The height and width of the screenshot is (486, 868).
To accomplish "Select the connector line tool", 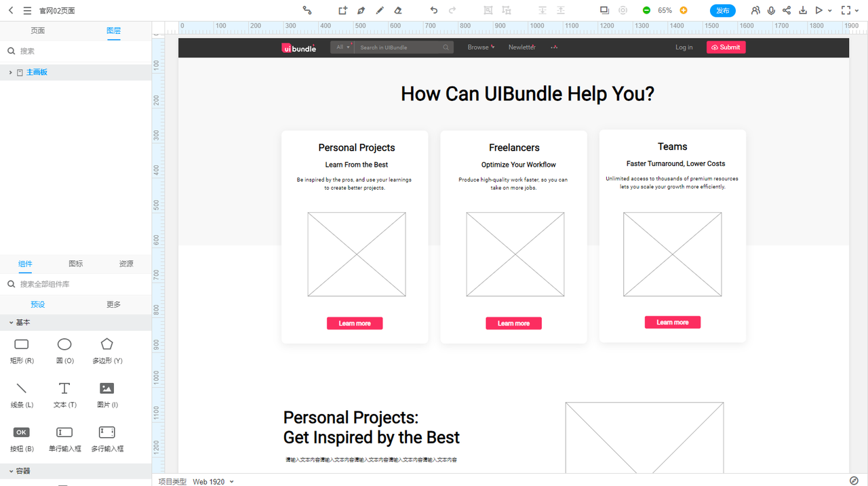I will click(307, 10).
